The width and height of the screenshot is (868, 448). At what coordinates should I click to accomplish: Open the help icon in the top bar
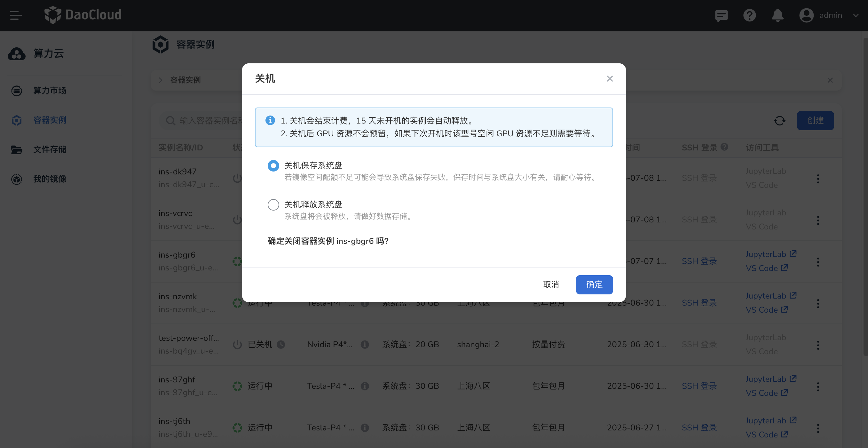pos(749,15)
